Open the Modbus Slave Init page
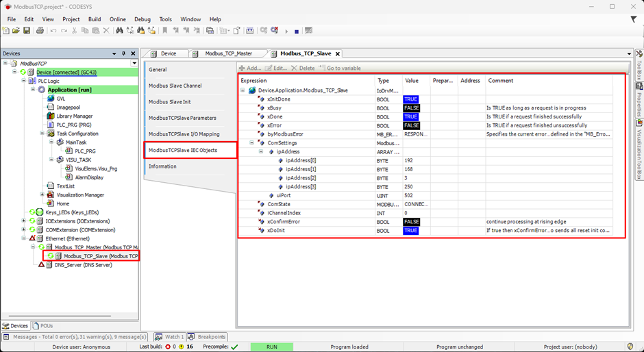Image resolution: width=644 pixels, height=352 pixels. click(x=170, y=101)
